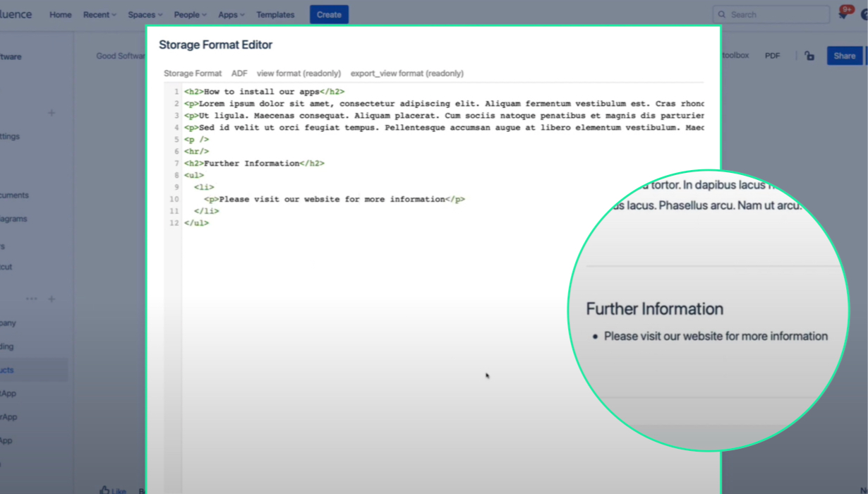The image size is (868, 494).
Task: Click the page restrictions unlocked padlock icon
Action: [x=809, y=56]
